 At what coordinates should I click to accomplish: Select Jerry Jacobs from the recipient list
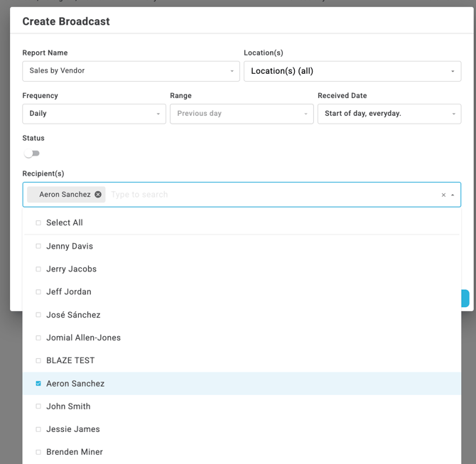pyautogui.click(x=71, y=269)
